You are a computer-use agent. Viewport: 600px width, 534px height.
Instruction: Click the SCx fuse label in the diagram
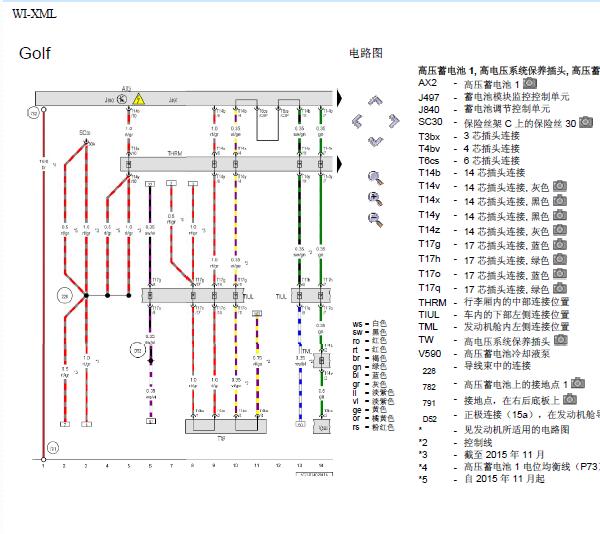point(84,133)
